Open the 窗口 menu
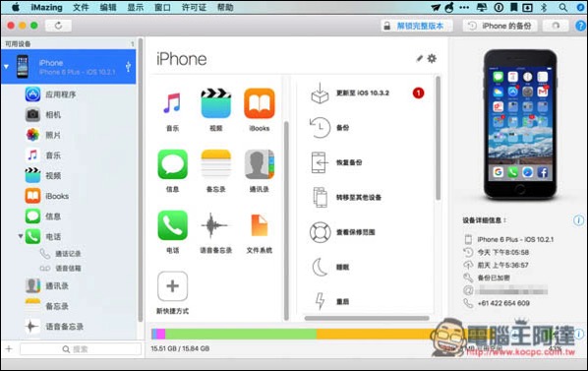Viewport: 588px width, 371px height. pos(163,7)
